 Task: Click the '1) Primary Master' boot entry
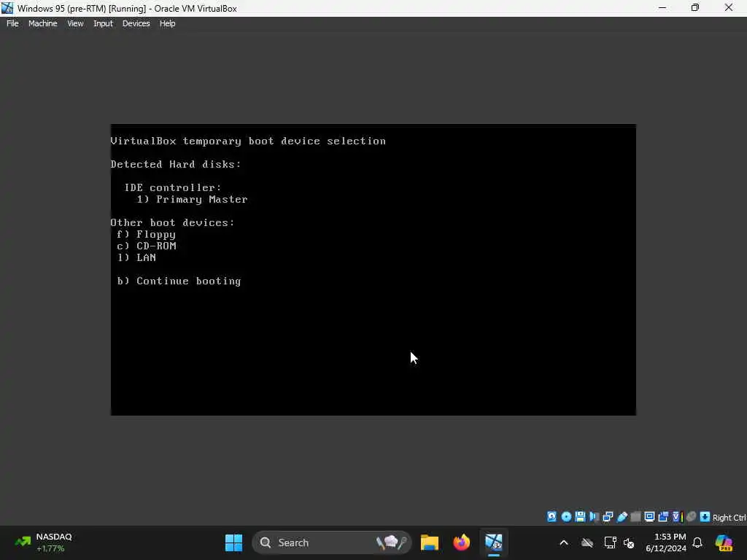pyautogui.click(x=192, y=199)
